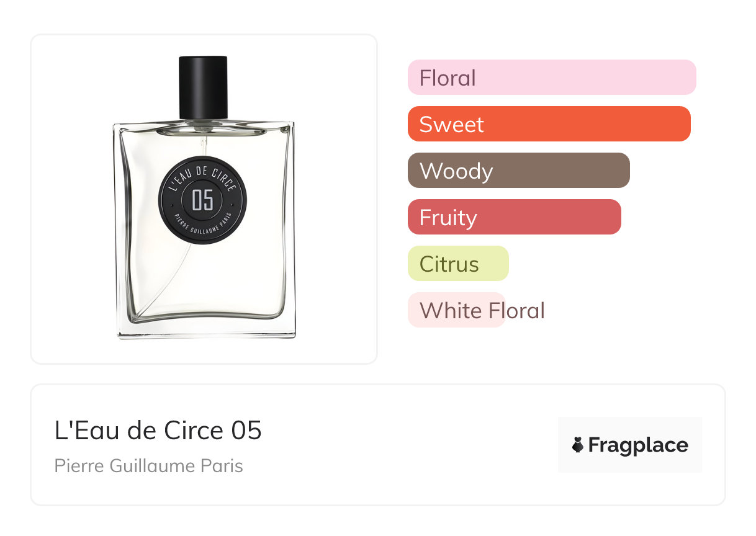Click the Pierre Guillaume Paris brand name
The image size is (756, 536).
149,466
